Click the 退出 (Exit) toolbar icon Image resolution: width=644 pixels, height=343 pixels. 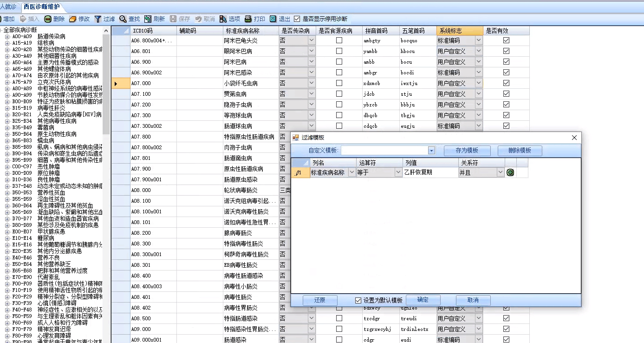pos(273,19)
